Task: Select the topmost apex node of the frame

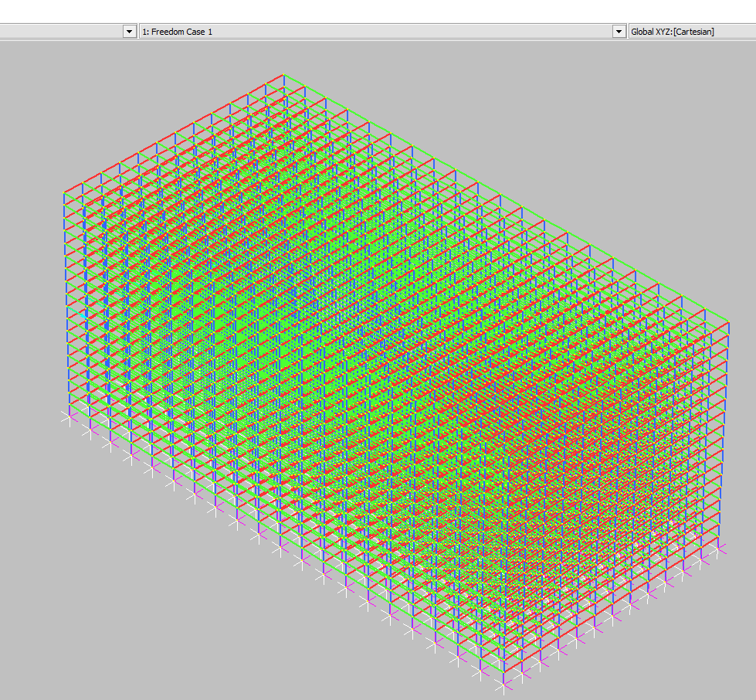Action: pos(284,76)
